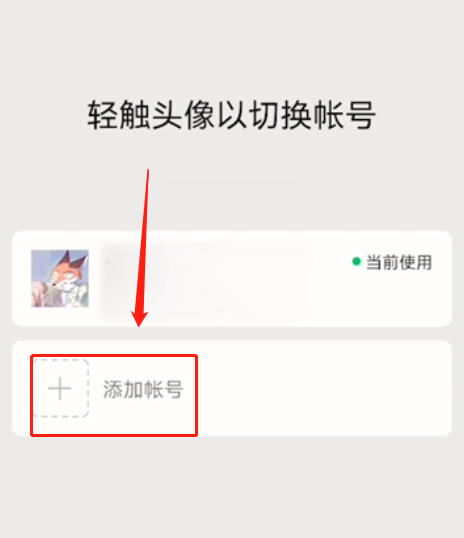Image resolution: width=464 pixels, height=538 pixels.
Task: Click the 帐号 characters in the heading
Action: (x=344, y=115)
